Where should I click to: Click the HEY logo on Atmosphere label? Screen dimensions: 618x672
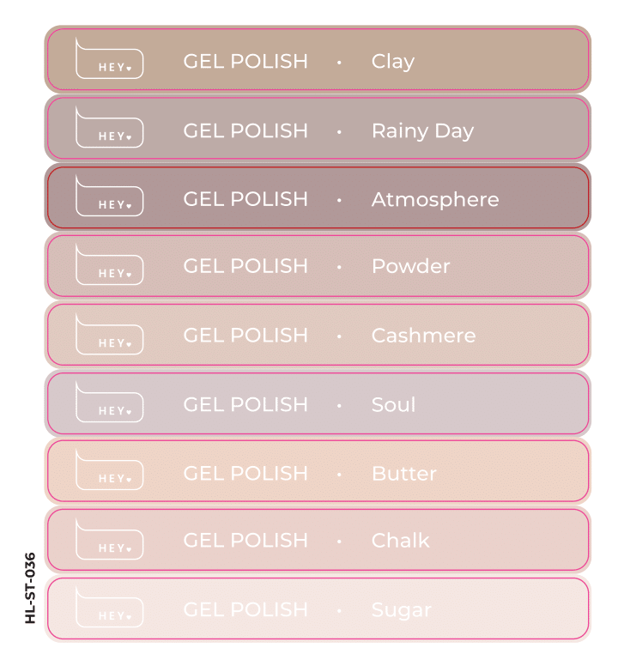pos(109,196)
